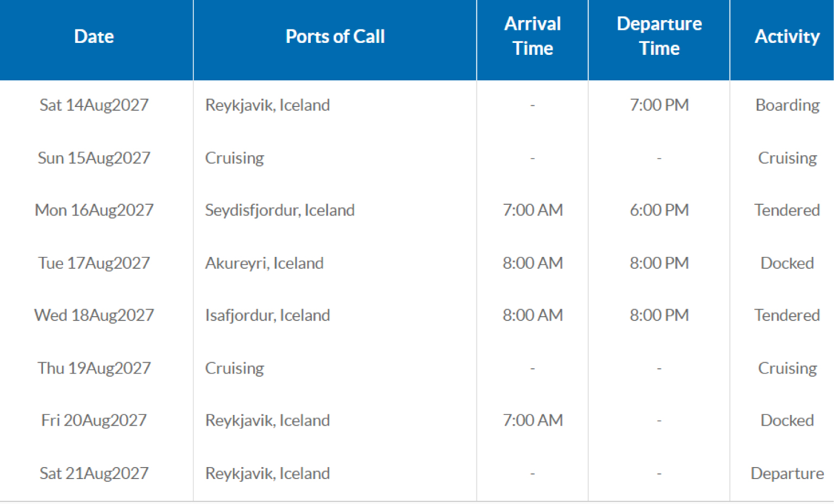The height and width of the screenshot is (504, 834).
Task: Select Isafjordur, Iceland port entry
Action: (x=267, y=315)
